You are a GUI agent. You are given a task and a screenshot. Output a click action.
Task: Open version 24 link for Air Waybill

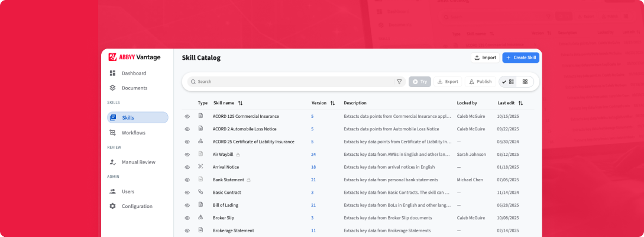(313, 155)
